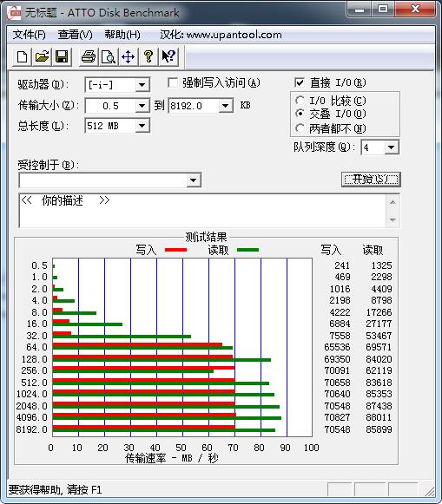Click read value 1325 in results
The height and width of the screenshot is (504, 442).
(381, 265)
